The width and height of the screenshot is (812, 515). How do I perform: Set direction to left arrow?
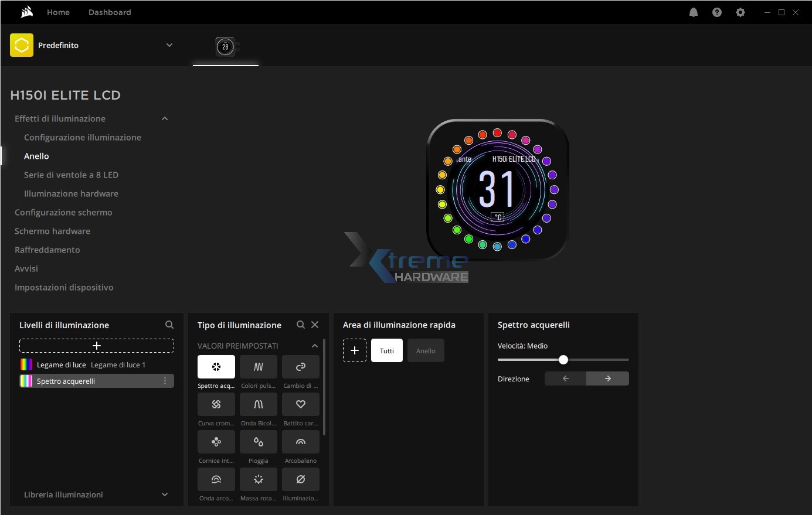click(x=565, y=378)
